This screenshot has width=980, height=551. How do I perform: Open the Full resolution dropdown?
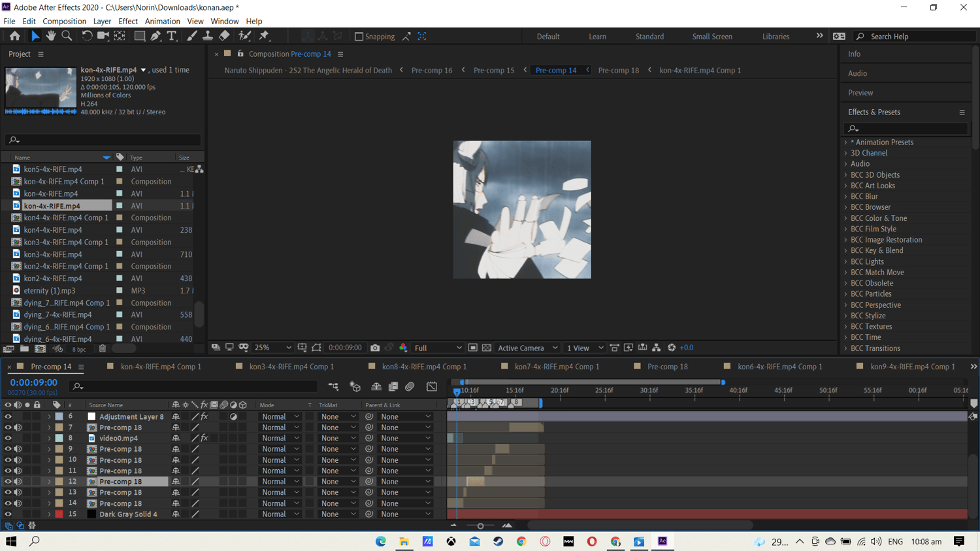pyautogui.click(x=438, y=348)
